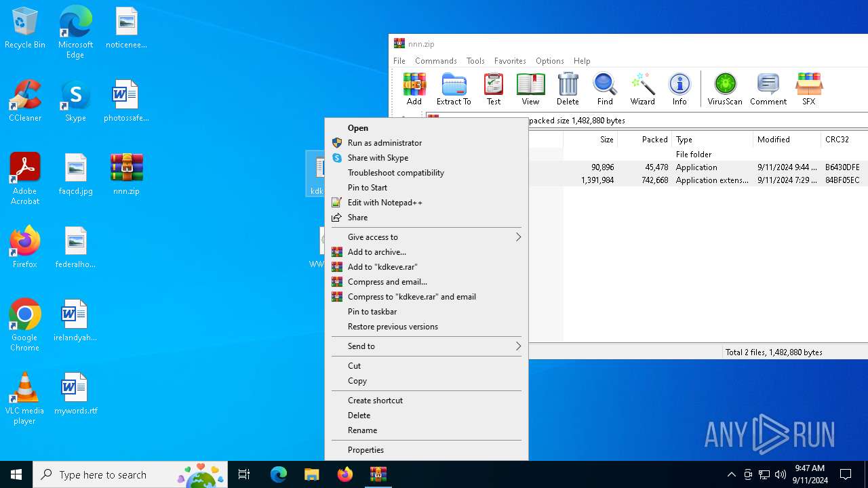Click the taskbar search box
This screenshot has height=488, width=868.
click(130, 474)
